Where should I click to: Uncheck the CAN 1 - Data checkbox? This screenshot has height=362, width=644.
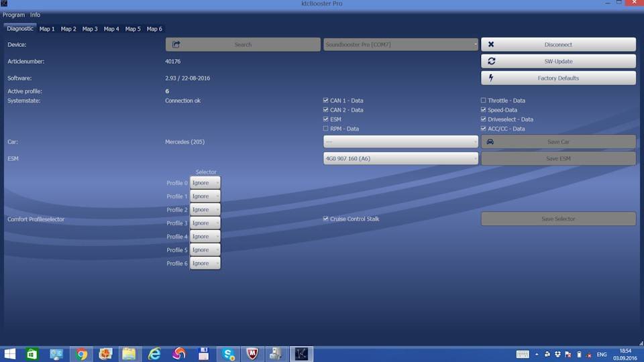(326, 101)
